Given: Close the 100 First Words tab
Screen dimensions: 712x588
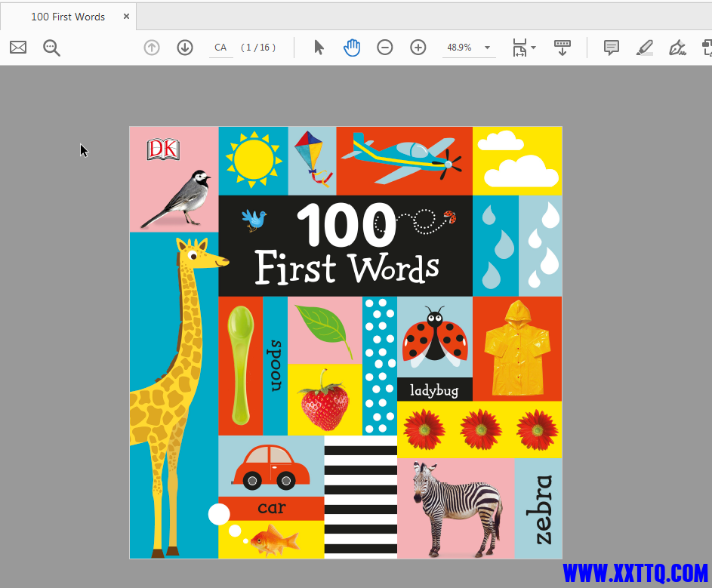Looking at the screenshot, I should point(126,17).
